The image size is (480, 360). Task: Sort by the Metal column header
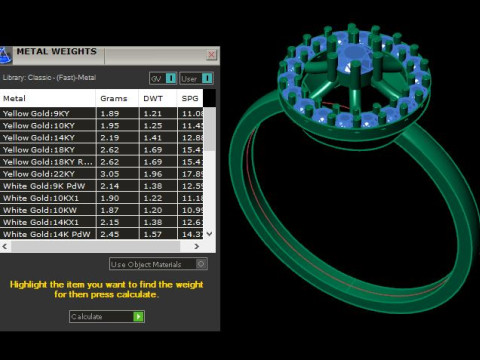click(48, 98)
